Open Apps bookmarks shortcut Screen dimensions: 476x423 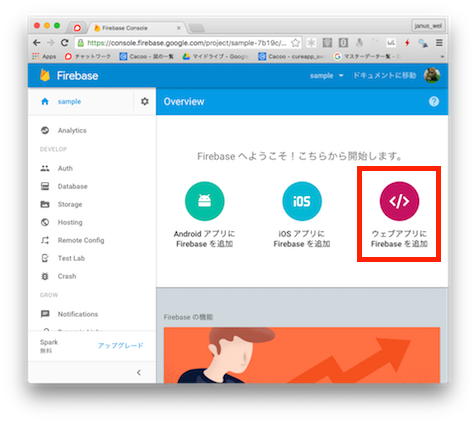[44, 57]
